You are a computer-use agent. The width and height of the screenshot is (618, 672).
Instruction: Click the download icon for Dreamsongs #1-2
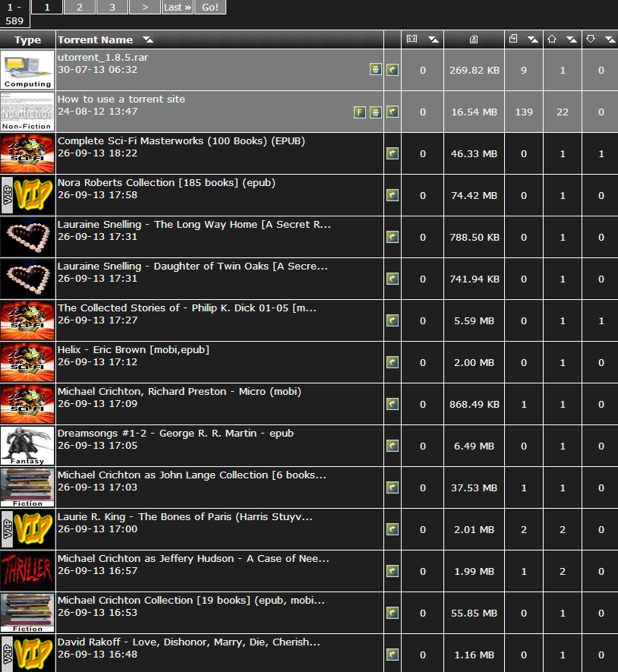tap(393, 446)
